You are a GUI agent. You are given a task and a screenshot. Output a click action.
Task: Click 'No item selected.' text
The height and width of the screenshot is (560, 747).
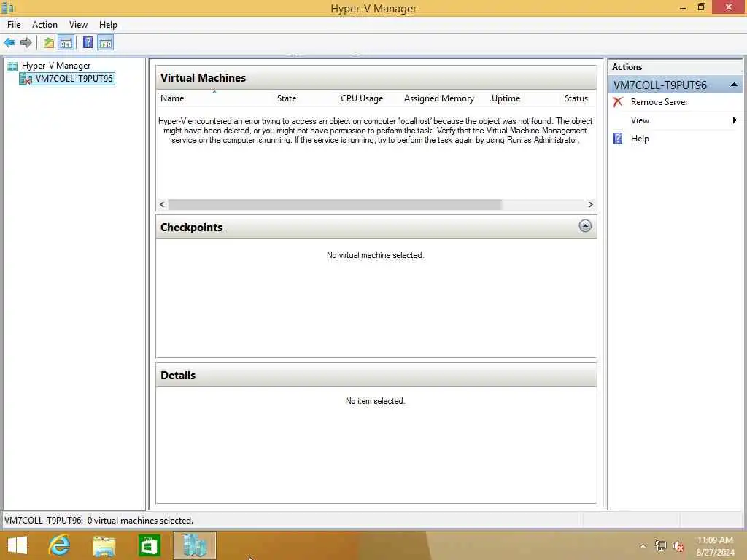[x=376, y=401]
